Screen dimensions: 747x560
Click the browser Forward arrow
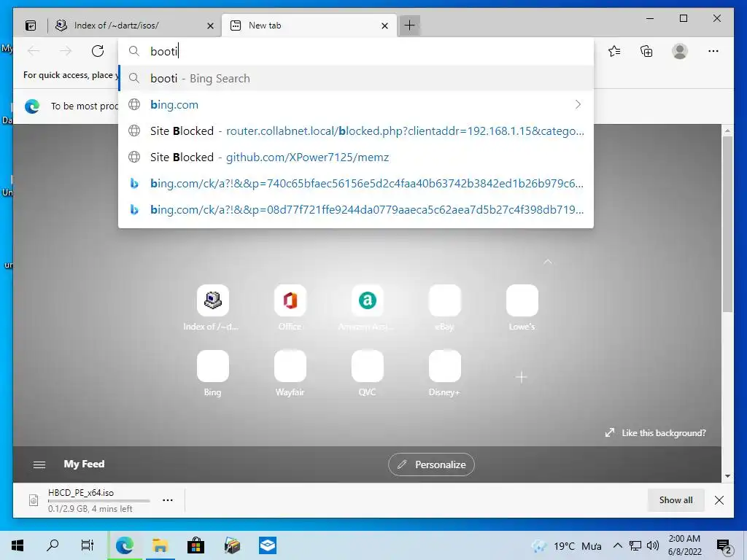(66, 51)
